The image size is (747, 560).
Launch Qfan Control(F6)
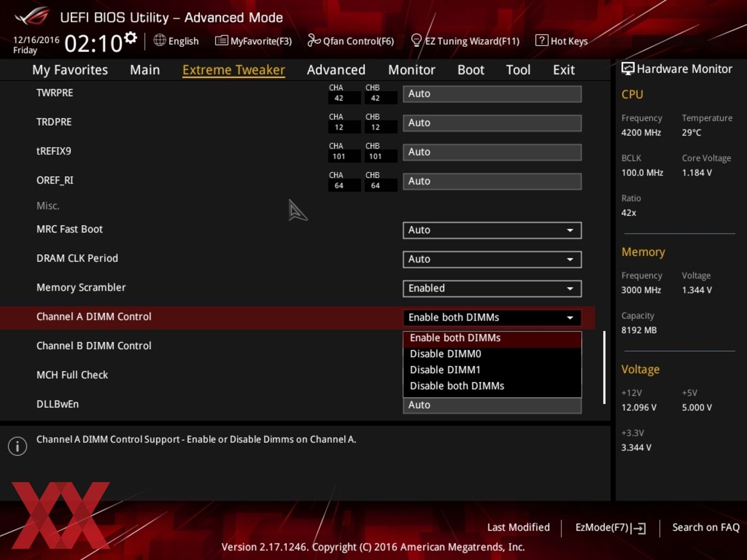click(358, 41)
